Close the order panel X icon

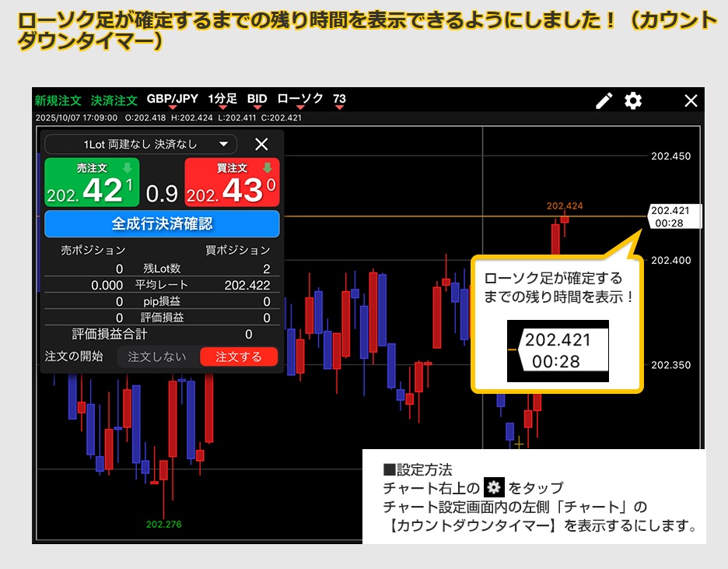(261, 144)
